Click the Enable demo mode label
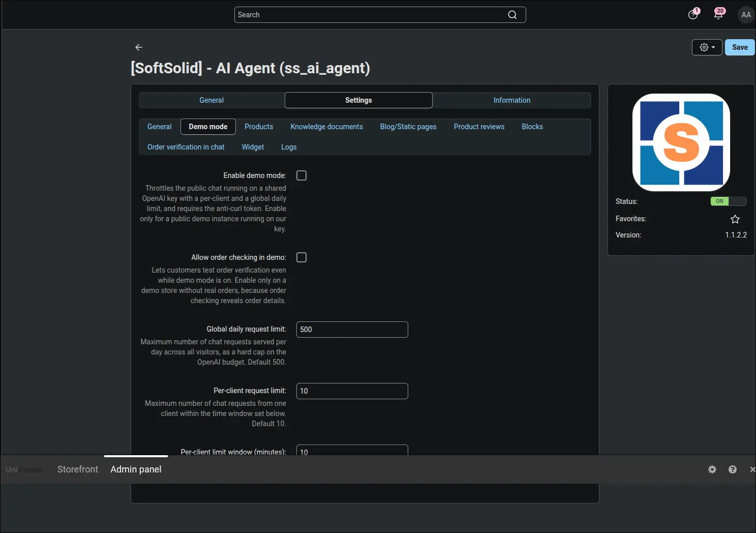756x533 pixels. point(255,175)
